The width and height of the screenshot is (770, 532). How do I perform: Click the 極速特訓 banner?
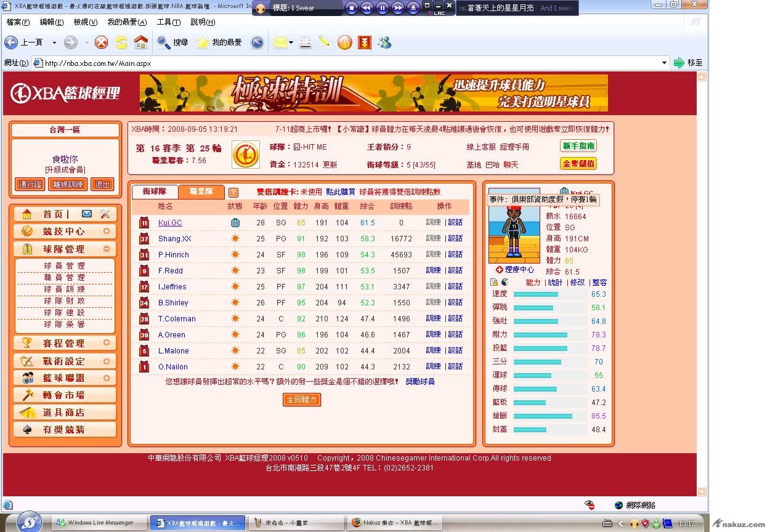click(x=373, y=93)
